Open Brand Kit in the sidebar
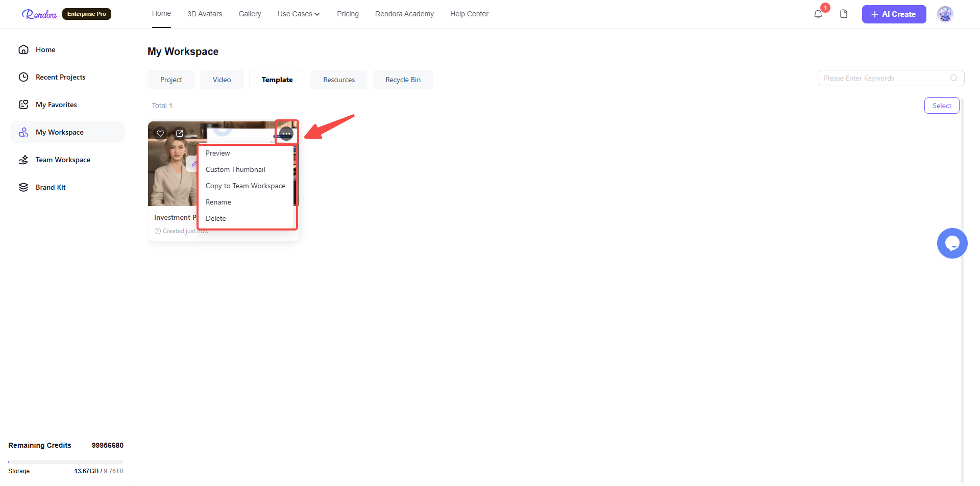 pos(67,187)
